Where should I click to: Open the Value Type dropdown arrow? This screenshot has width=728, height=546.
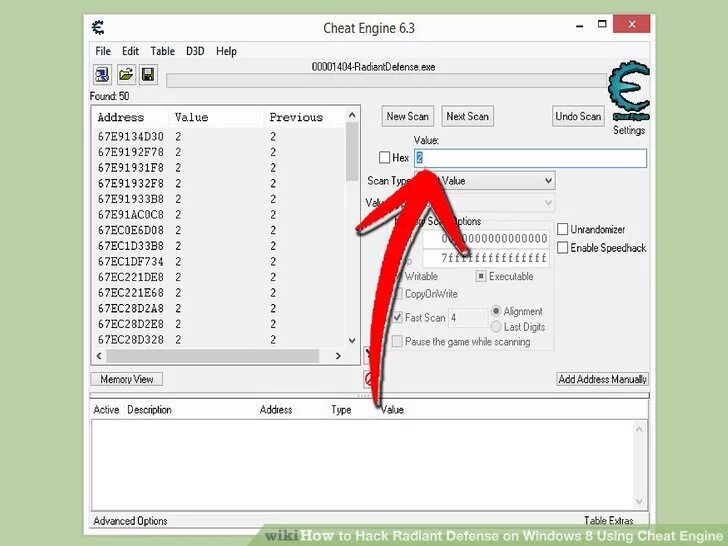548,203
